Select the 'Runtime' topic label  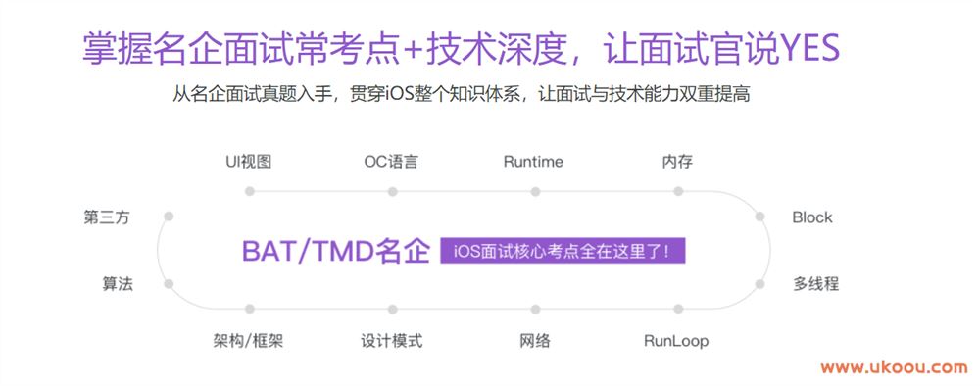[x=533, y=162]
